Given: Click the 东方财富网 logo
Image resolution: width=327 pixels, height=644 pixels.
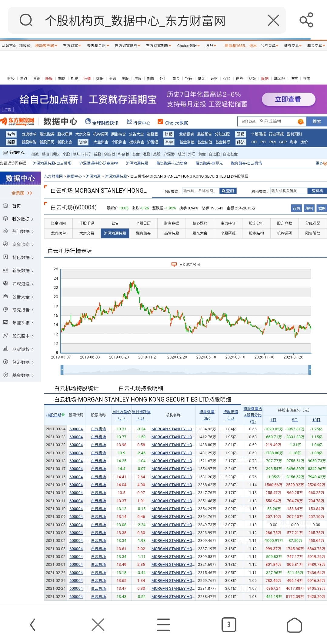Looking at the screenshot, I should click(x=17, y=121).
